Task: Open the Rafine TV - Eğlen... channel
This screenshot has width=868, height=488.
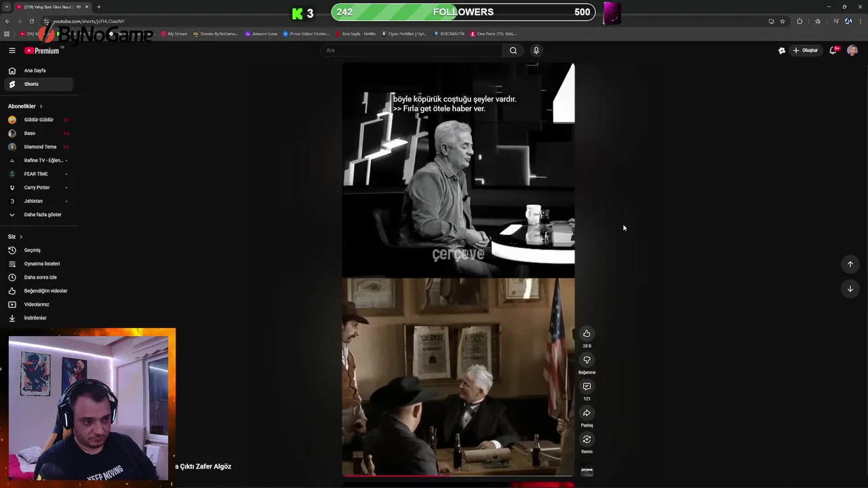Action: pyautogui.click(x=37, y=161)
